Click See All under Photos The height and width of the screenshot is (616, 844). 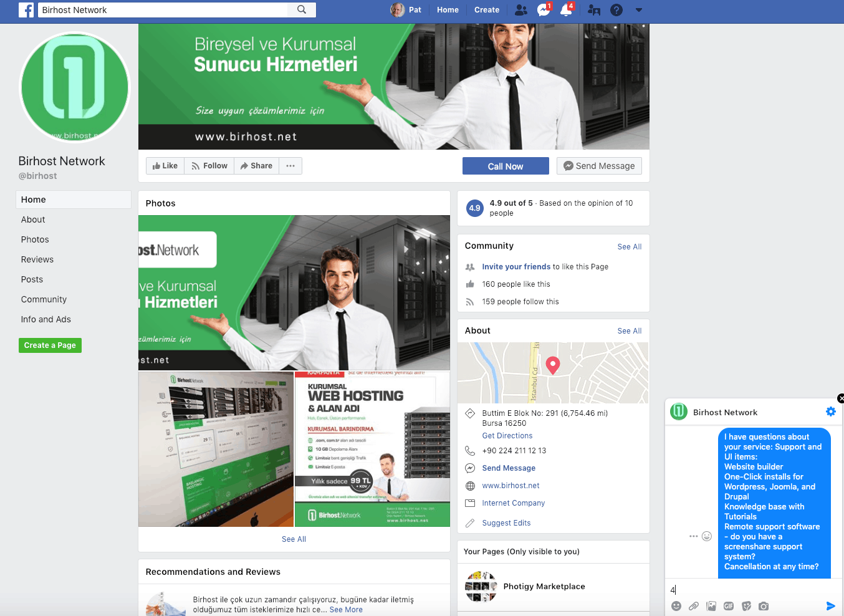(x=294, y=539)
